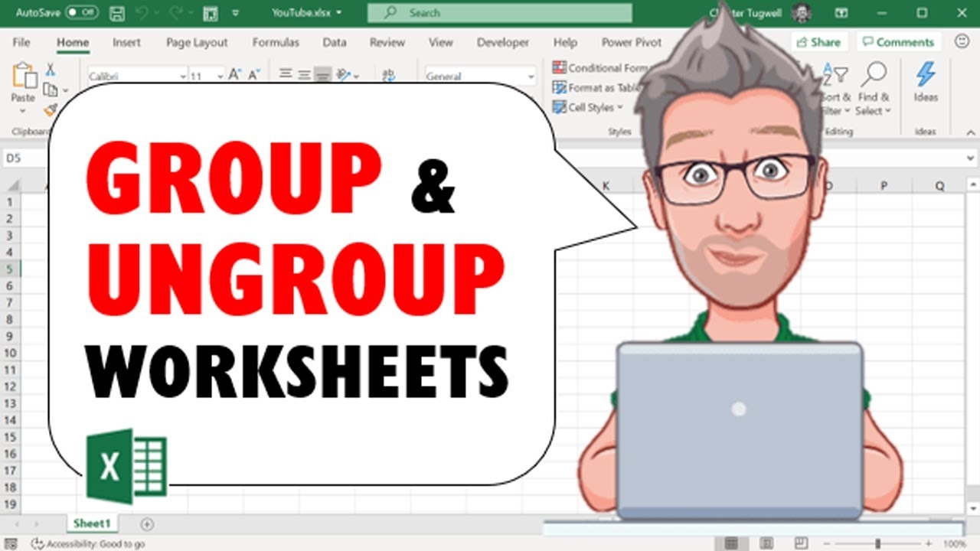Click the zoom slider handle
Screen dimensions: 980x551
[x=877, y=543]
